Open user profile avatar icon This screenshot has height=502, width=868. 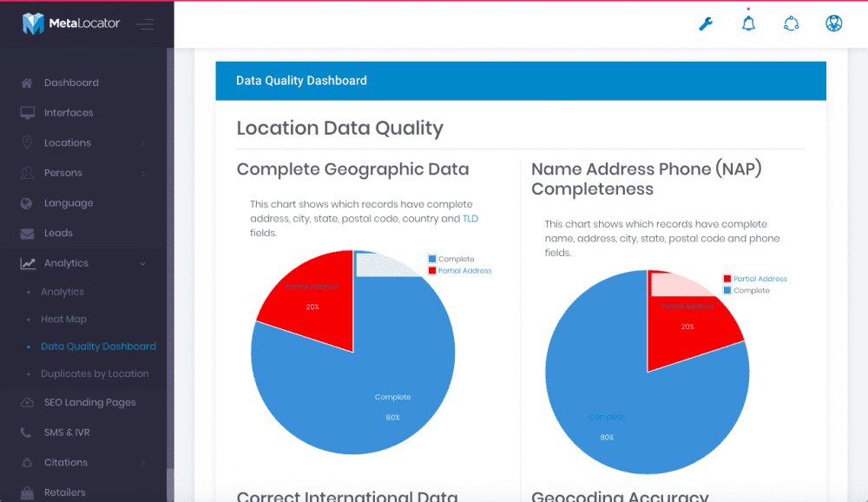(833, 23)
